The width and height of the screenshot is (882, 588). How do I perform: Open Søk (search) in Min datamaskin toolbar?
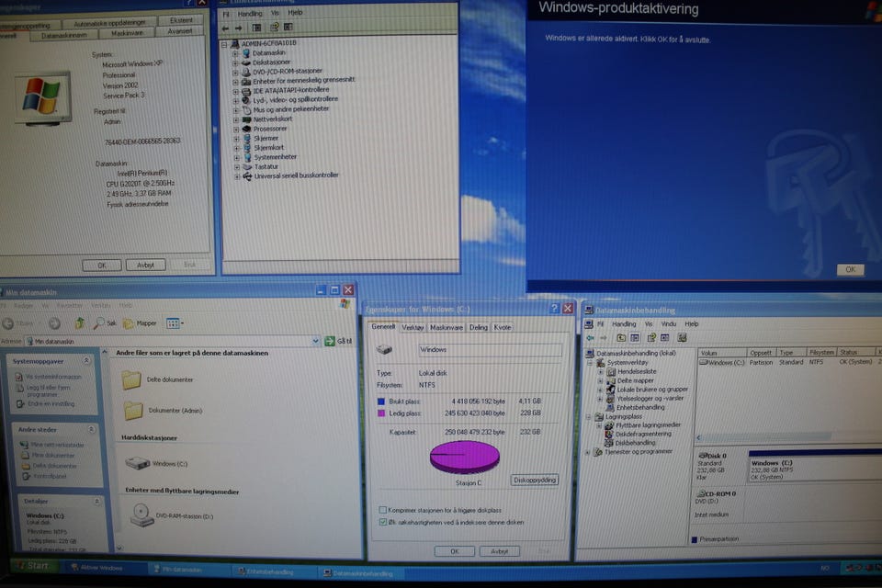(105, 323)
